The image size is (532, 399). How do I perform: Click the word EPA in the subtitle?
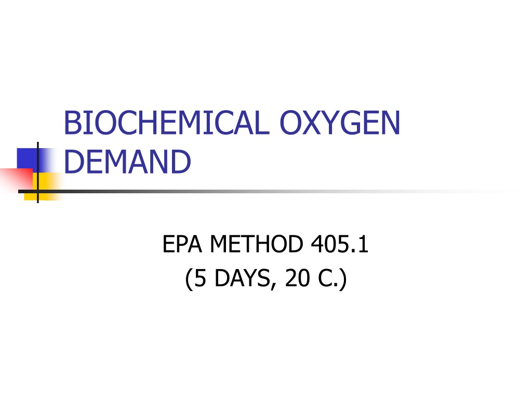click(x=182, y=244)
